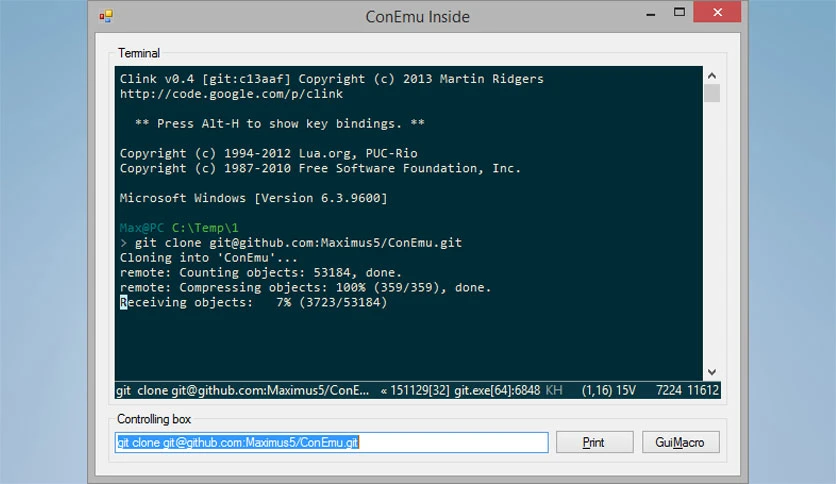This screenshot has width=836, height=484.
Task: Click the terminal scrollbar thumb
Action: point(712,93)
